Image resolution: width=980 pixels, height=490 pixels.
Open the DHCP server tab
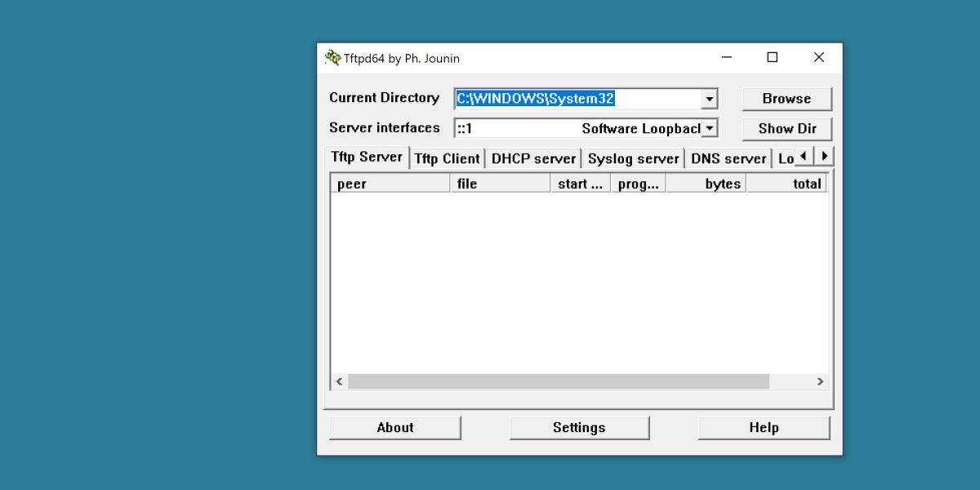point(533,158)
